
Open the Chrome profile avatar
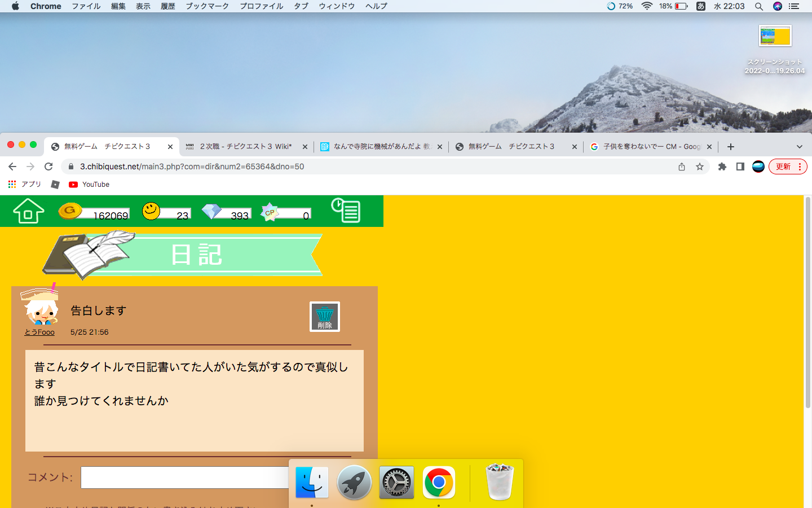[758, 167]
